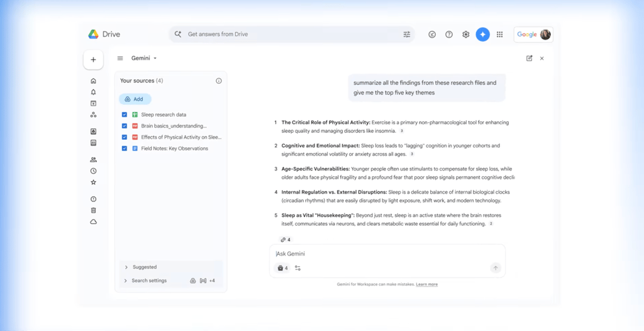Click the Google Drive logo
Screen dimensions: 644x331
click(x=93, y=35)
